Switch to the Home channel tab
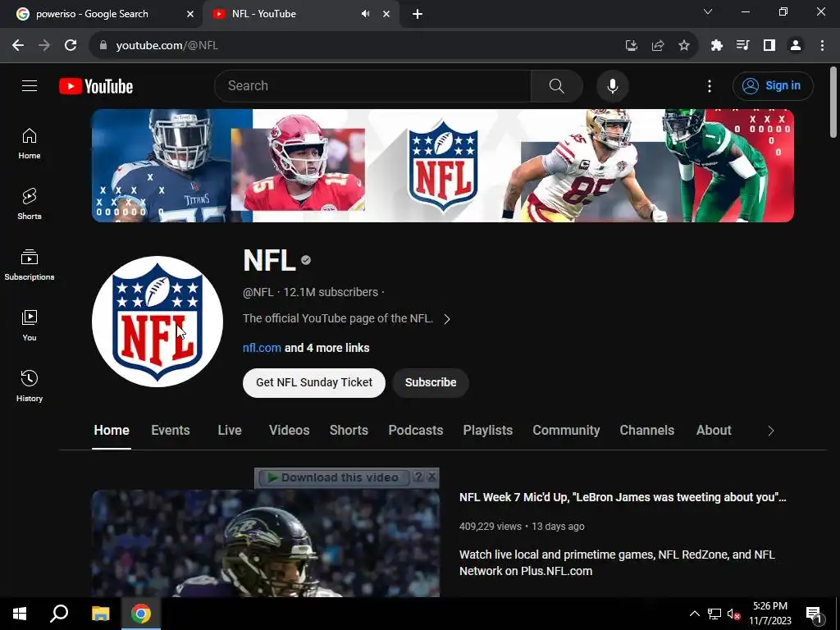The image size is (840, 630). (112, 430)
